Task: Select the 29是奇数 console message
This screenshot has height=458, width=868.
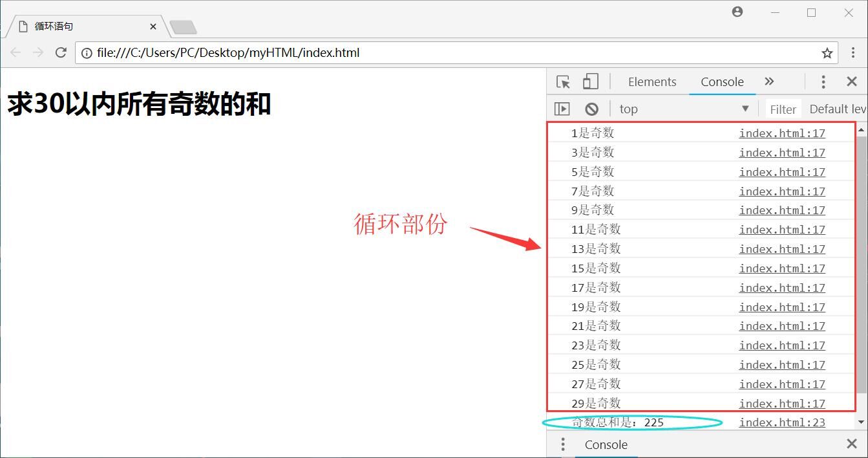Action: pos(596,404)
